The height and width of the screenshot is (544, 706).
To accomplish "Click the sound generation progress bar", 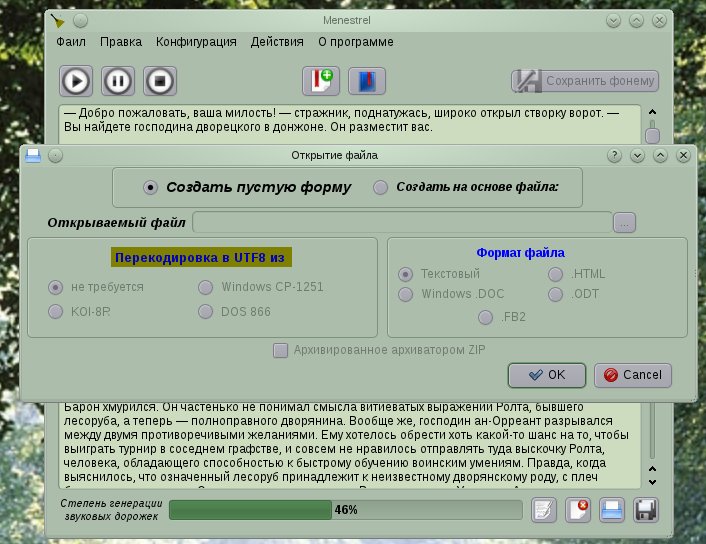I will click(346, 510).
